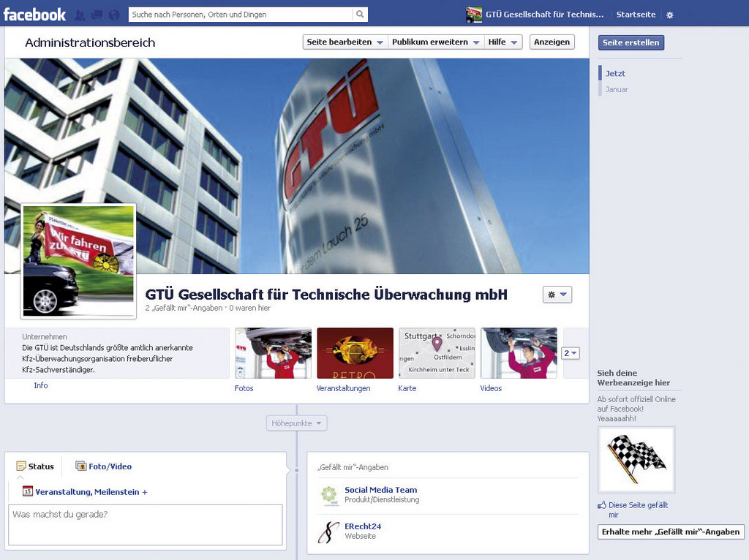Switch to the Status tab
Image resolution: width=749 pixels, height=560 pixels.
point(35,466)
